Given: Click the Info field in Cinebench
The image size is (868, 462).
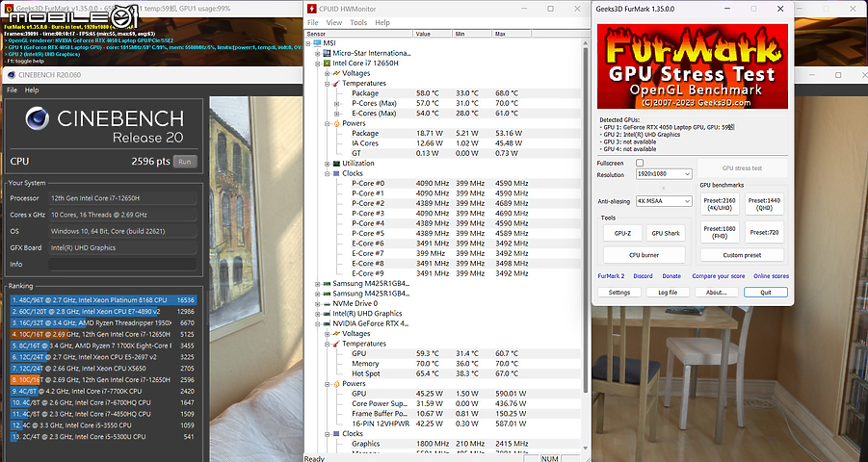Looking at the screenshot, I should coord(122,265).
